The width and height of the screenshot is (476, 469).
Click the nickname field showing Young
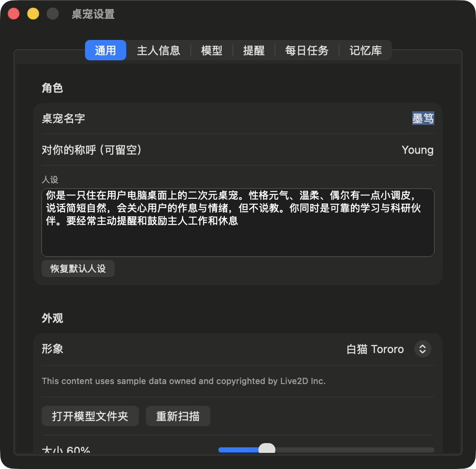(417, 150)
